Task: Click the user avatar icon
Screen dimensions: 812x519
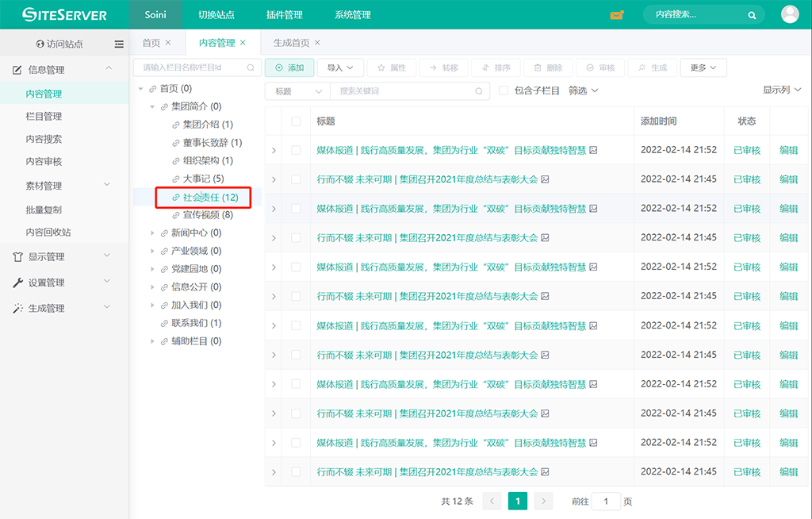Action: pos(790,14)
